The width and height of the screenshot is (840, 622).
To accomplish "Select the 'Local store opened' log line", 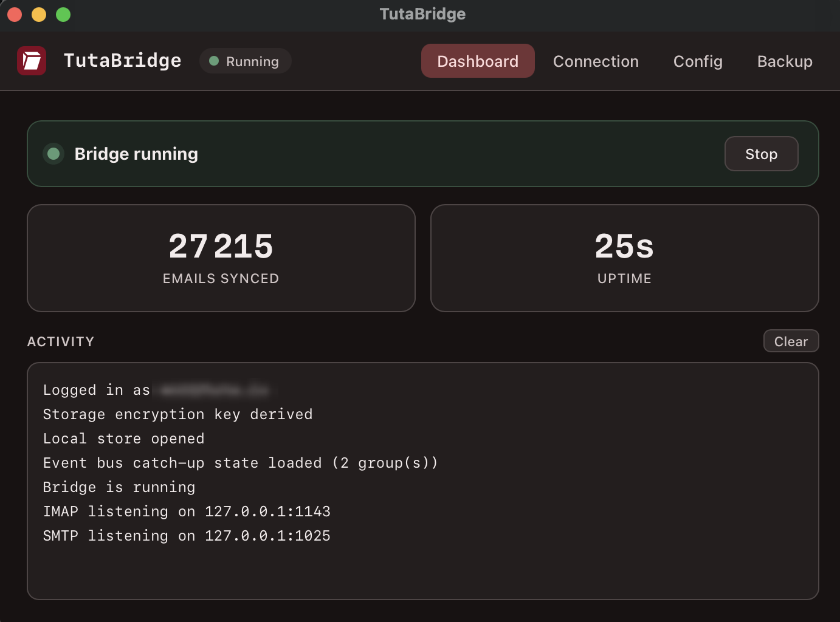I will (123, 439).
